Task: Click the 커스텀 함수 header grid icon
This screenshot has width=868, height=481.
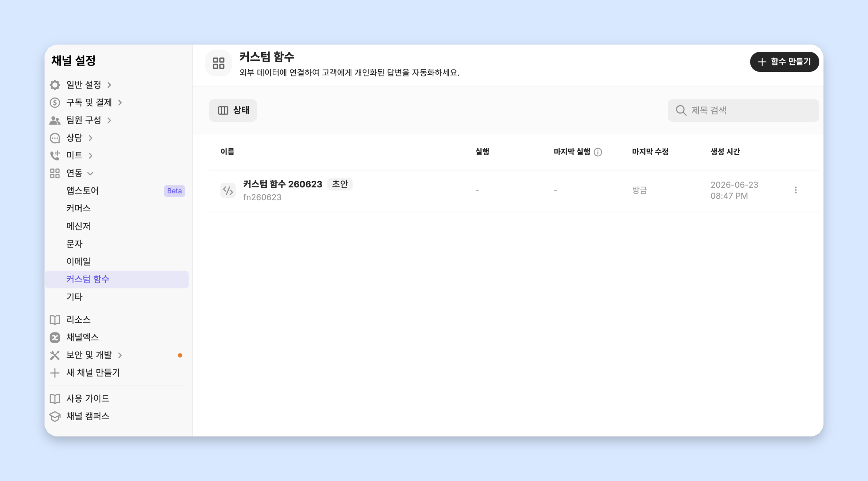Action: tap(219, 63)
